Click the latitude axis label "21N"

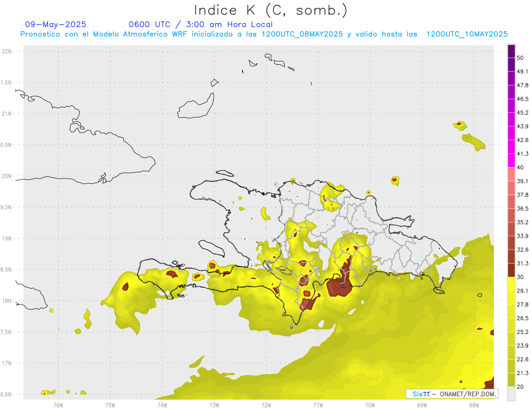pyautogui.click(x=7, y=114)
